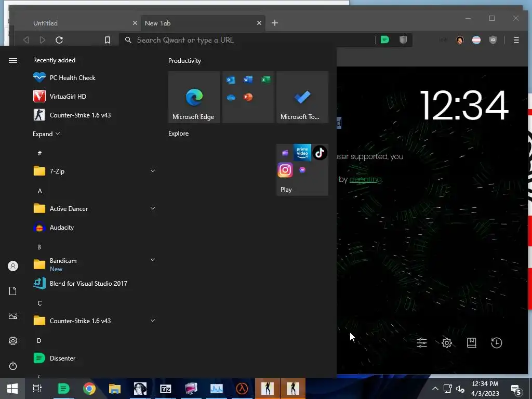This screenshot has height=399, width=532.
Task: Click the browser back arrow
Action: tap(26, 40)
